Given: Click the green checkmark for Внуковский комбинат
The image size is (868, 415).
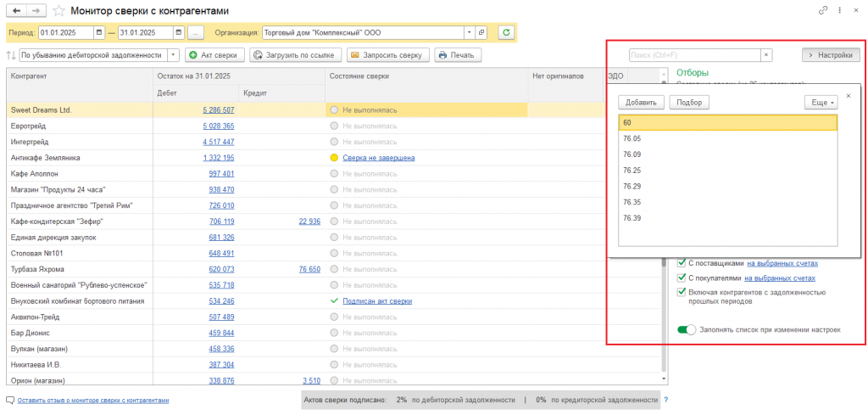Looking at the screenshot, I should [x=334, y=301].
